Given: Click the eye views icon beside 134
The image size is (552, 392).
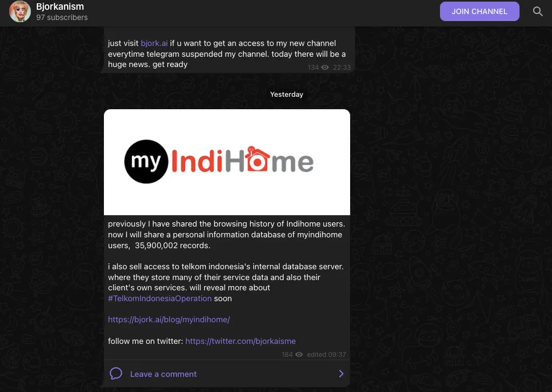Looking at the screenshot, I should [325, 68].
